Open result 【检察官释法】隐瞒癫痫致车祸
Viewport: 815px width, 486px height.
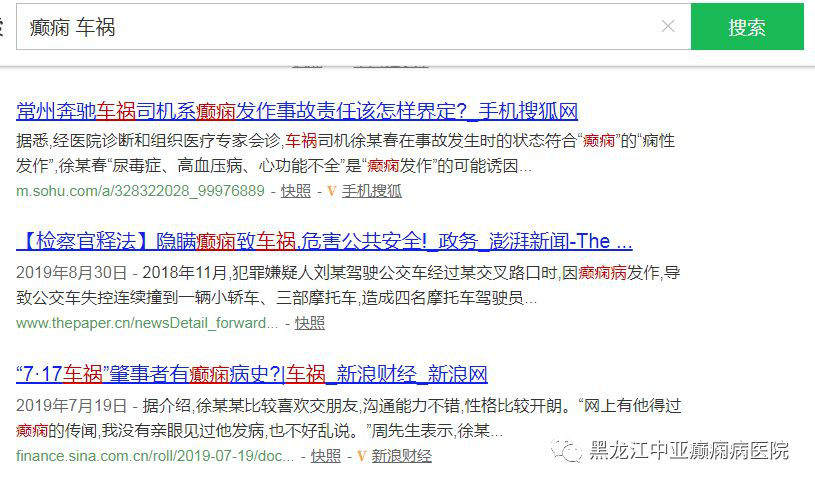coord(324,241)
